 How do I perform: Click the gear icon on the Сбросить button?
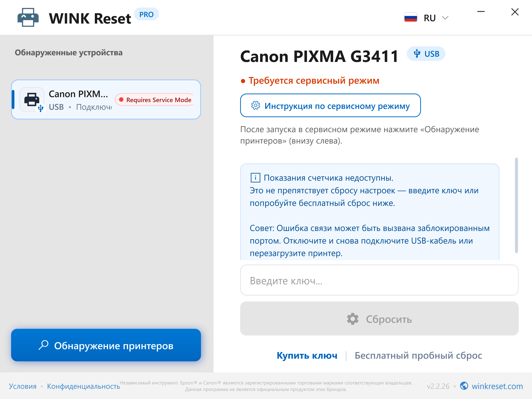[x=353, y=319]
